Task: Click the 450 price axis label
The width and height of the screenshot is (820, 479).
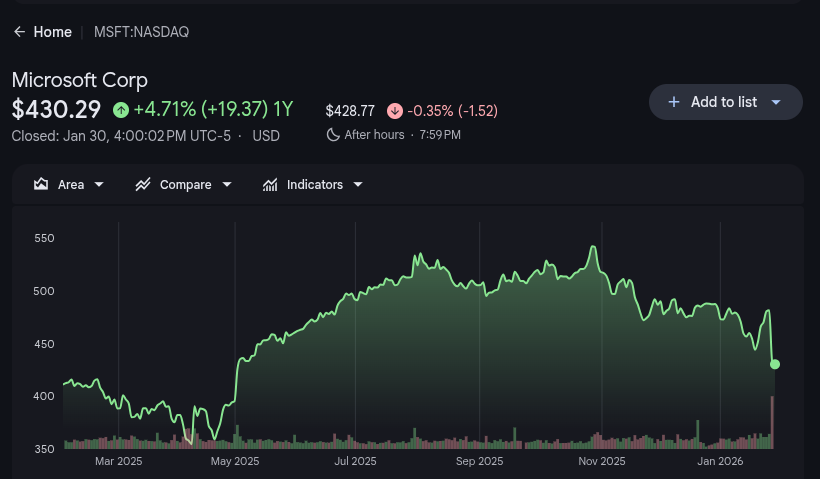Action: pyautogui.click(x=44, y=344)
